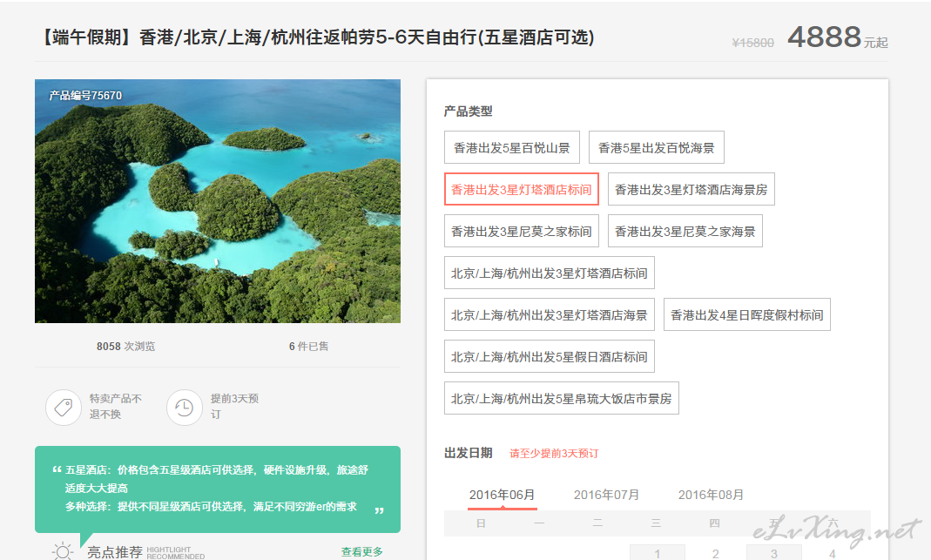This screenshot has height=560, width=931.
Task: Click the Palau islands product photo
Action: coord(218,201)
